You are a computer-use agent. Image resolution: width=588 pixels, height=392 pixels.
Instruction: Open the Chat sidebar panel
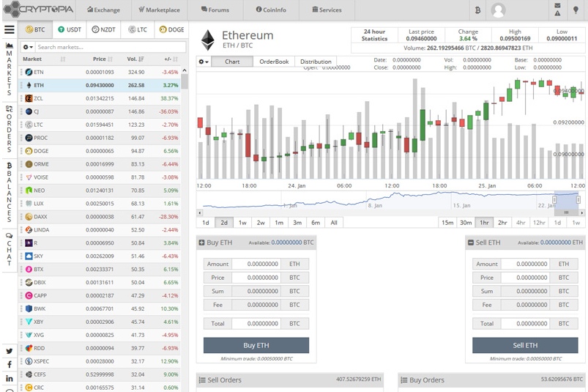pos(10,249)
